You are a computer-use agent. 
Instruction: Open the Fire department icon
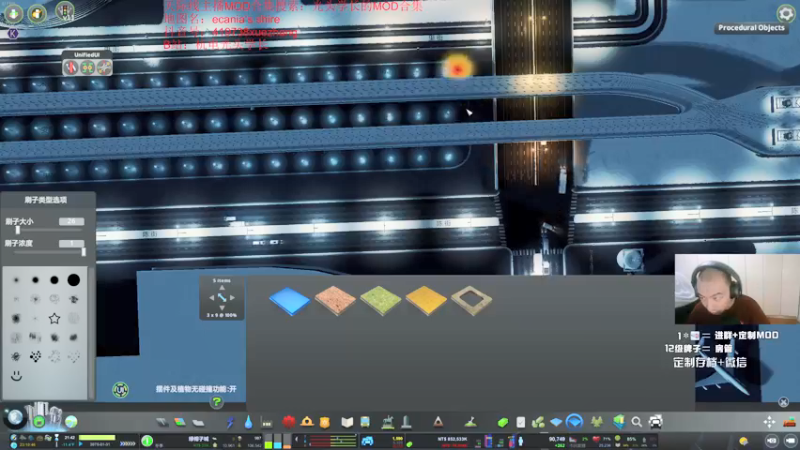point(307,421)
